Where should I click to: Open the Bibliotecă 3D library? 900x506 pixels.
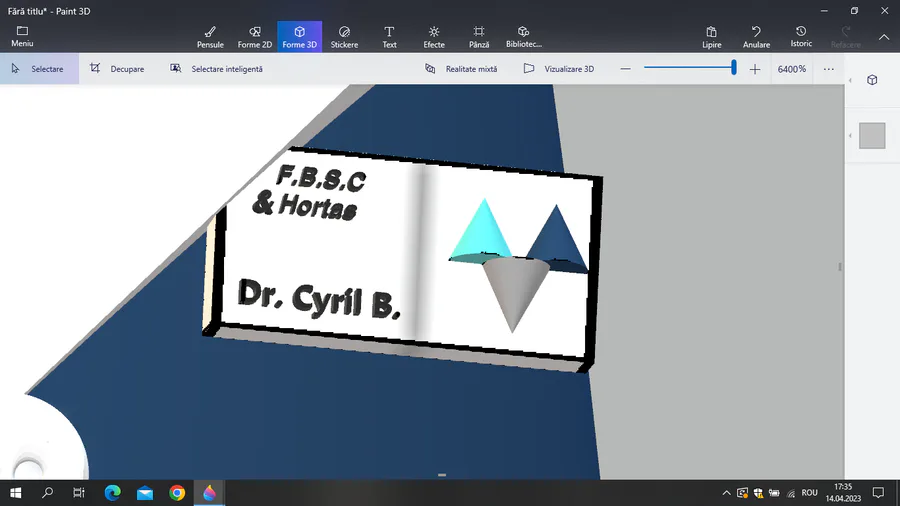[x=523, y=37]
